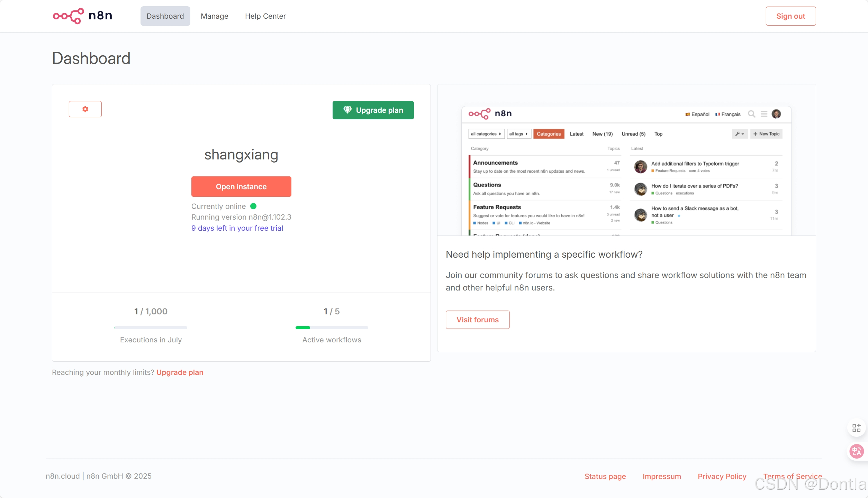Click Reaching your monthly limits text
Screen dimensions: 868x498
pos(103,372)
